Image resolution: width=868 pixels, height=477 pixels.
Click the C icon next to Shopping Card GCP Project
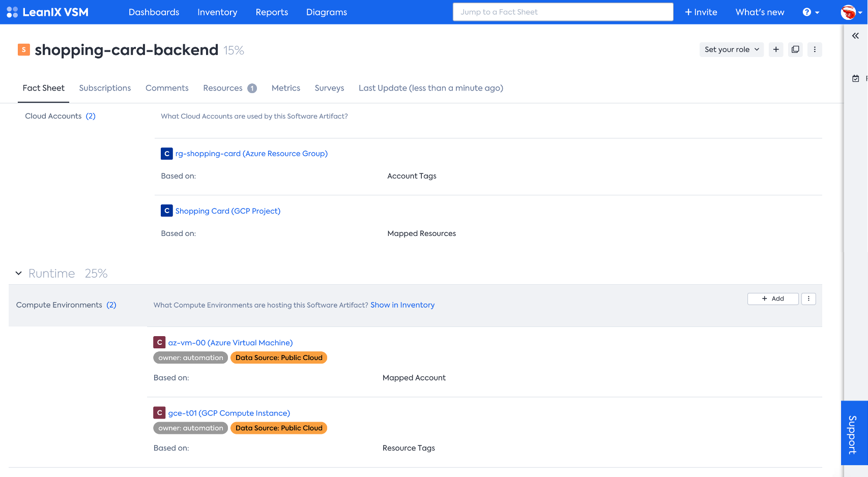[x=167, y=211]
